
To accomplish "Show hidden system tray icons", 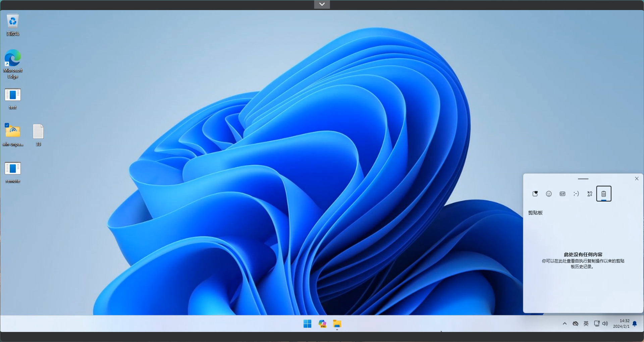I will click(x=565, y=324).
